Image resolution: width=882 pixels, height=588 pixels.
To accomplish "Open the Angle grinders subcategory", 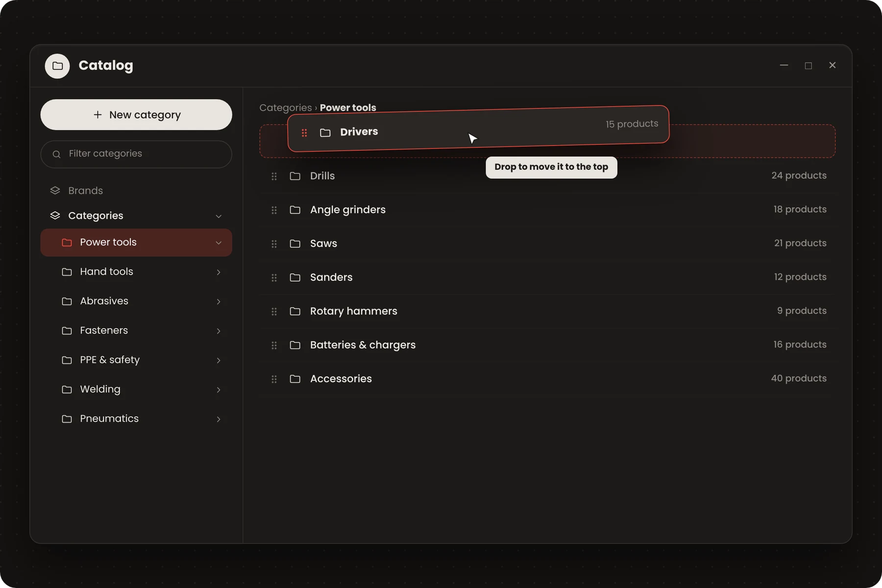I will pos(548,210).
